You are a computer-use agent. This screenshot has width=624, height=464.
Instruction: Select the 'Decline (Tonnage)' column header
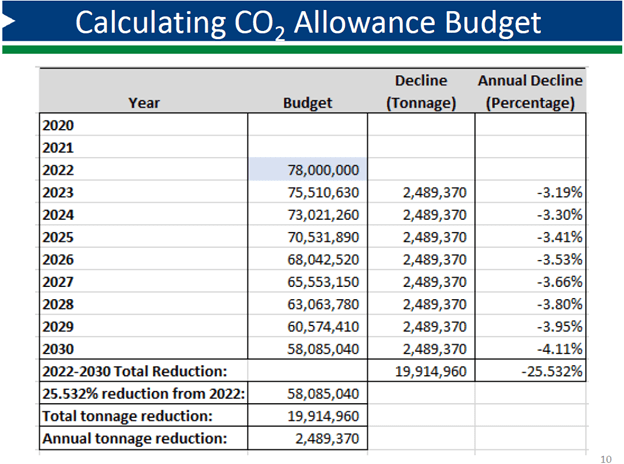pos(420,90)
